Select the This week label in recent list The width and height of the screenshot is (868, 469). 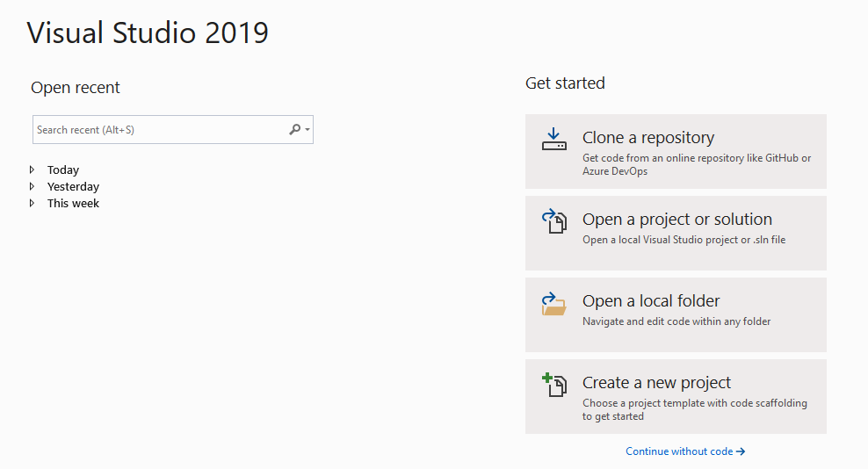click(74, 204)
